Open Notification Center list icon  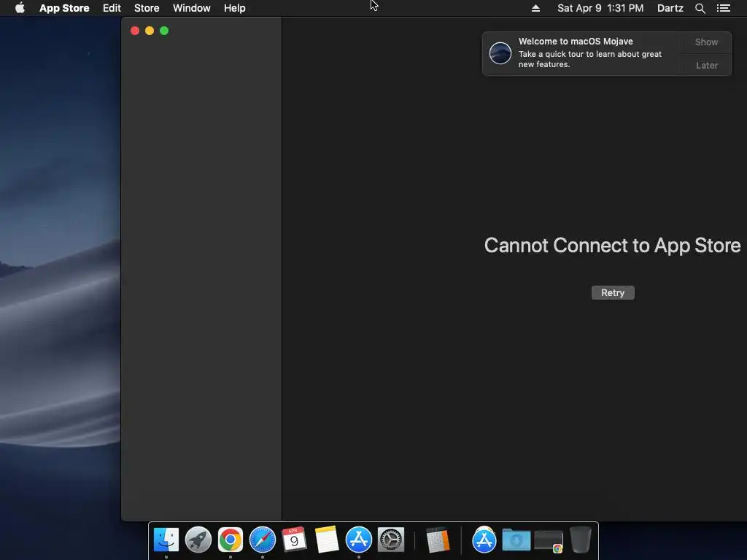point(724,8)
